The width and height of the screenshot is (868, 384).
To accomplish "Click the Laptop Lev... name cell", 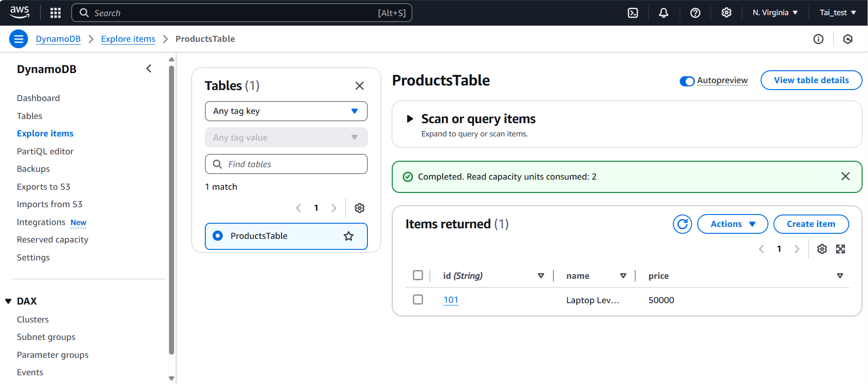I will pos(592,300).
